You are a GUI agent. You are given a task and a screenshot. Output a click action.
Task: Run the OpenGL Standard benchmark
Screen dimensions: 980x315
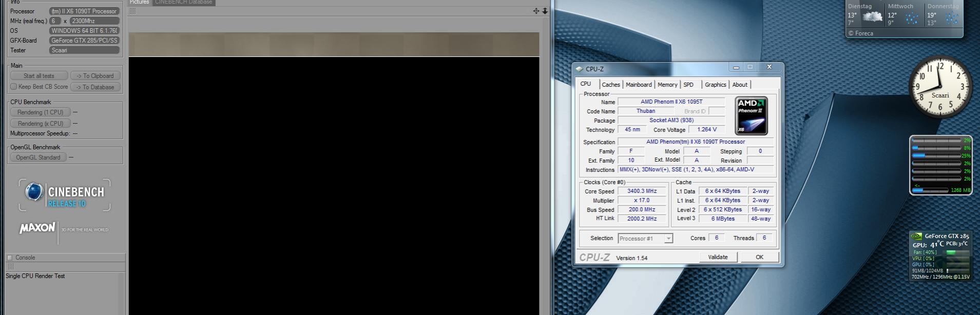[x=38, y=157]
